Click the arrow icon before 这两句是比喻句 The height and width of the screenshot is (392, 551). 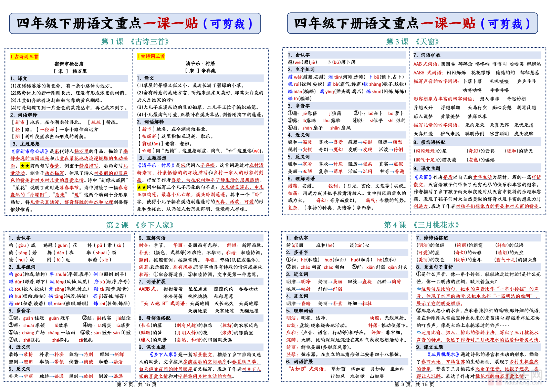(x=418, y=289)
